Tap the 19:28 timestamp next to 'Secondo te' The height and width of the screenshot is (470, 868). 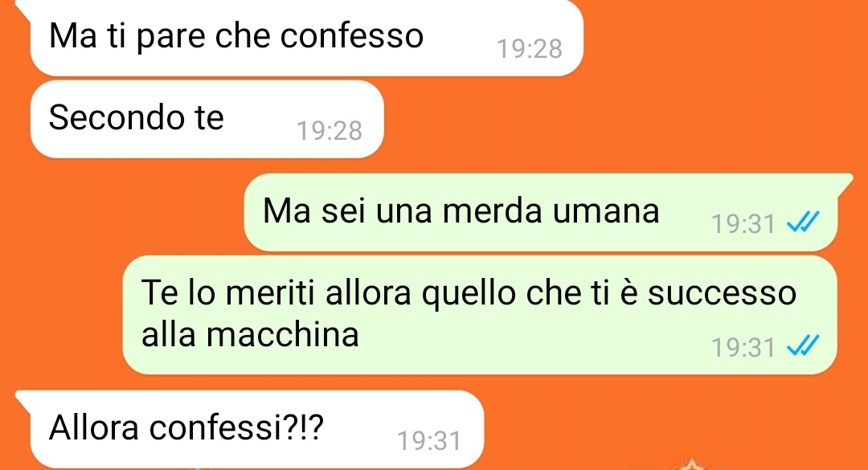(330, 131)
